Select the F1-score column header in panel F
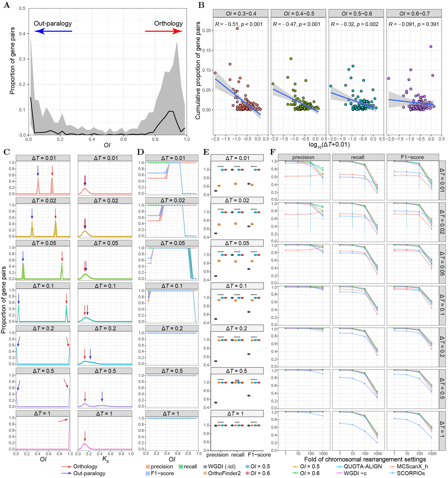 [x=413, y=157]
